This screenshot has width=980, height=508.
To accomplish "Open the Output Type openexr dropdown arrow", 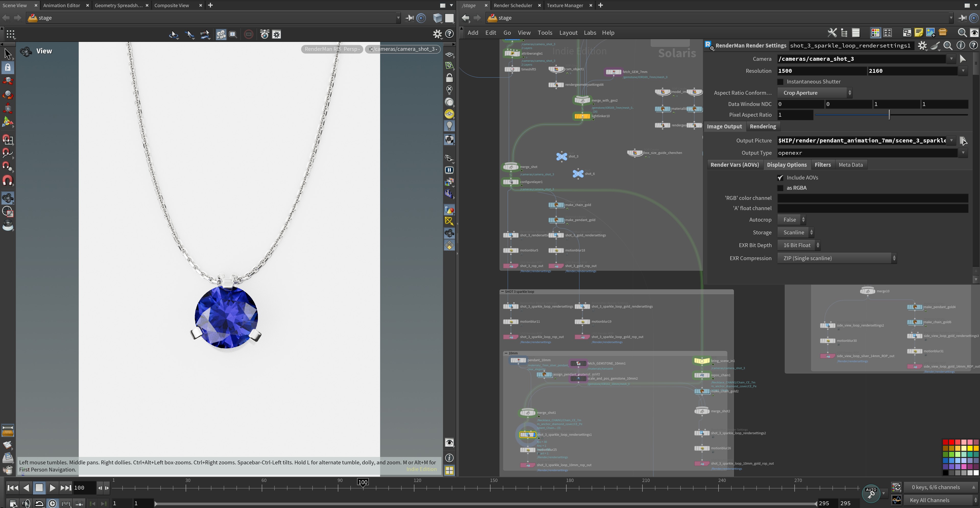I will click(x=963, y=153).
